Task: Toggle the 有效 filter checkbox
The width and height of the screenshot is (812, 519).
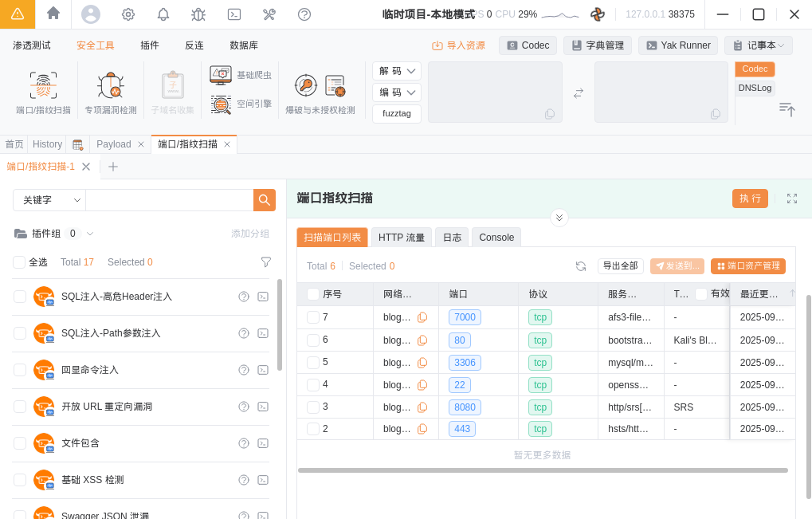Action: coord(701,294)
